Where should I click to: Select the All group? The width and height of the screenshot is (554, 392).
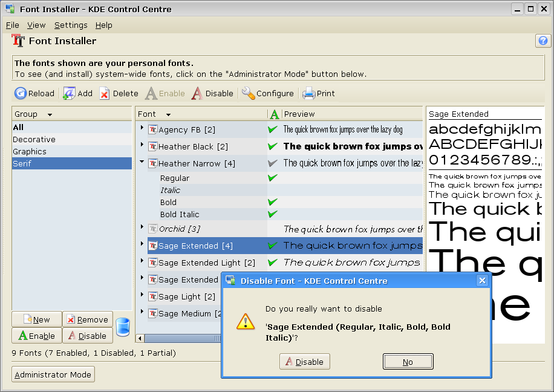72,127
